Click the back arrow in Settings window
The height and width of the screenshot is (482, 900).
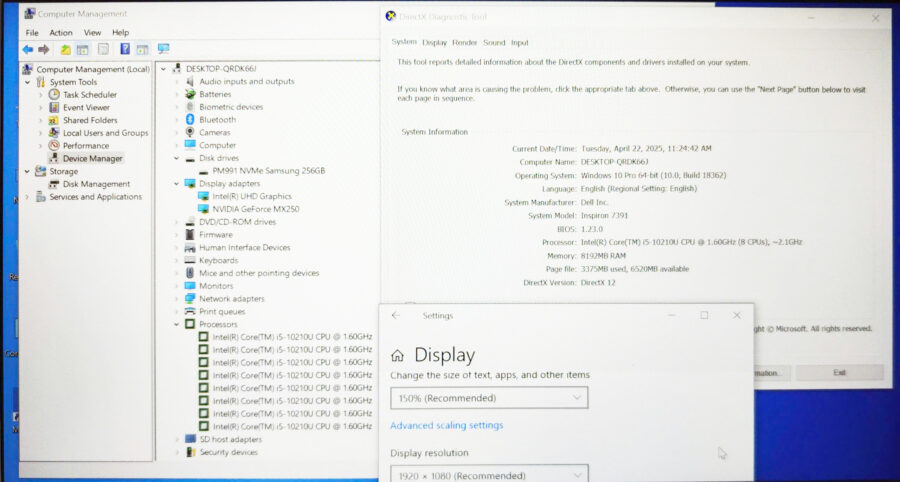[395, 315]
